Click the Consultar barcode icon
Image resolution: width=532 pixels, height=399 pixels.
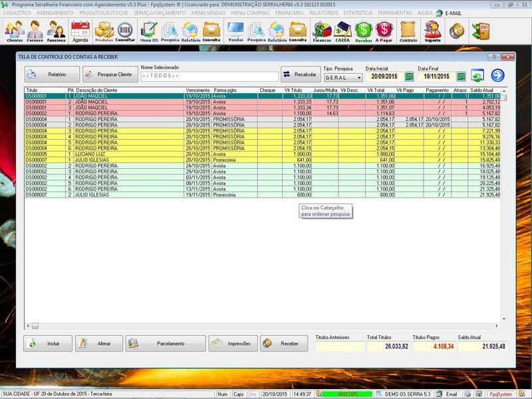point(125,31)
